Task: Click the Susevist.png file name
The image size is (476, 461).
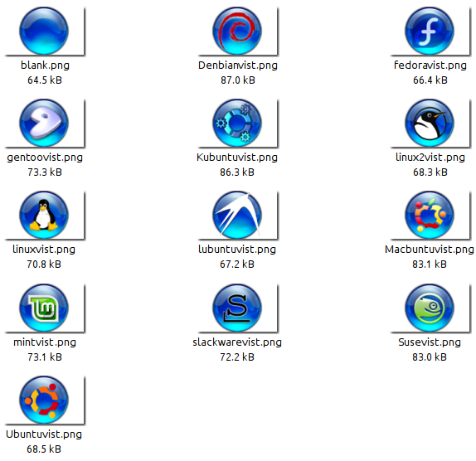Action: 430,342
